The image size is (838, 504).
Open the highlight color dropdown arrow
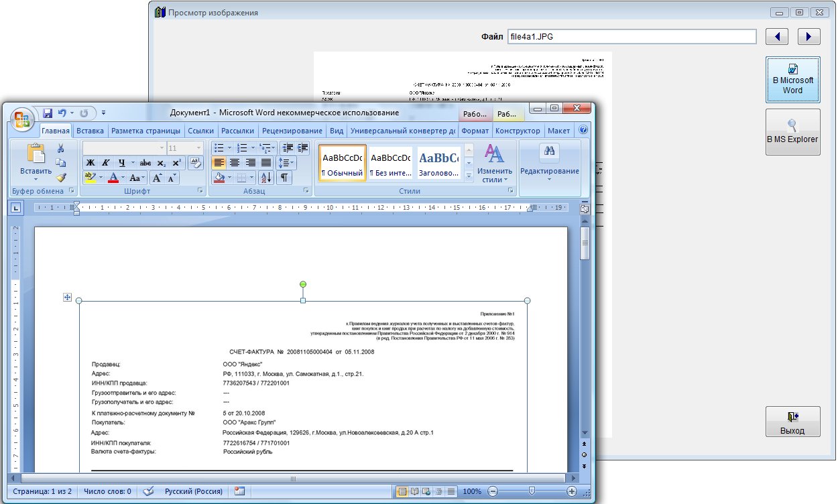(x=101, y=178)
